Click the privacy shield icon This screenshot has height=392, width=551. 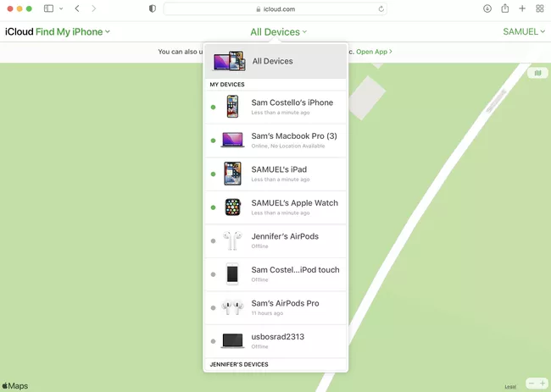tap(153, 8)
